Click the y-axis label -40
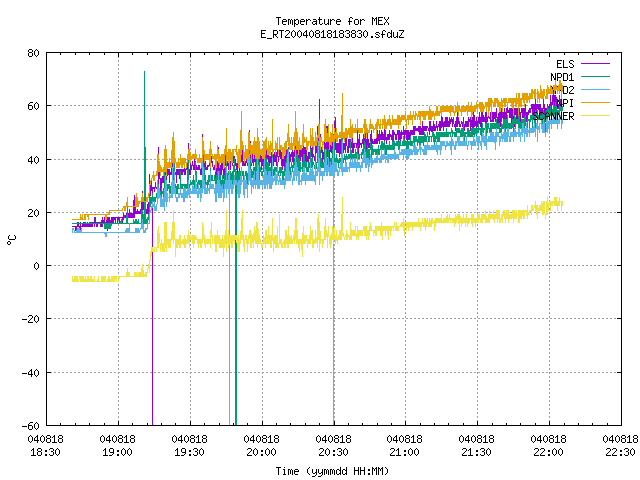640x480 pixels. 31,373
